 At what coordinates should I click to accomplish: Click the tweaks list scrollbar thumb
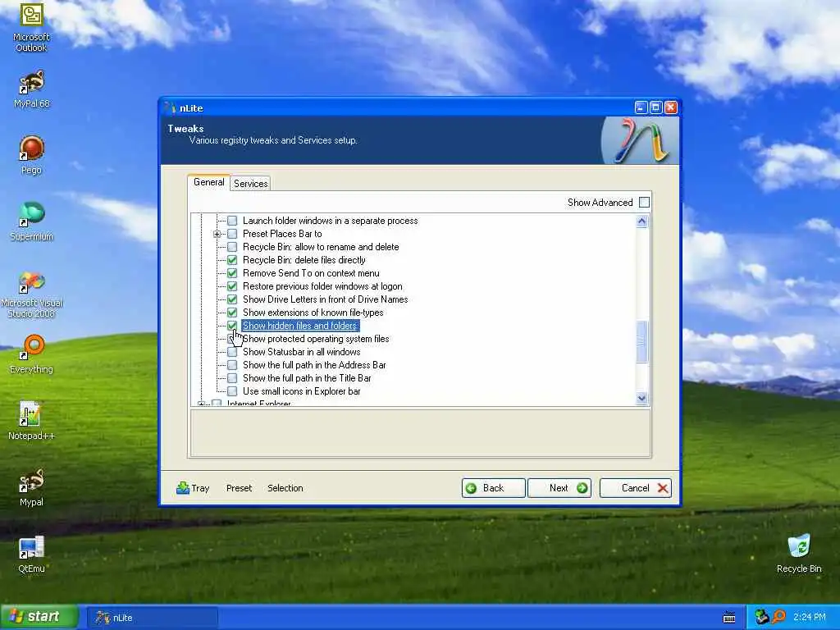641,341
